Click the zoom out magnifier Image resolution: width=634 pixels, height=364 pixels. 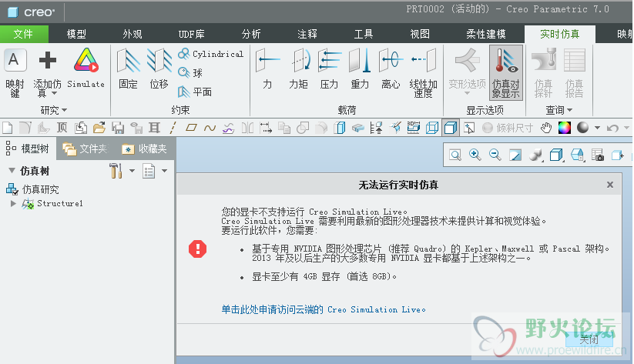pos(495,155)
